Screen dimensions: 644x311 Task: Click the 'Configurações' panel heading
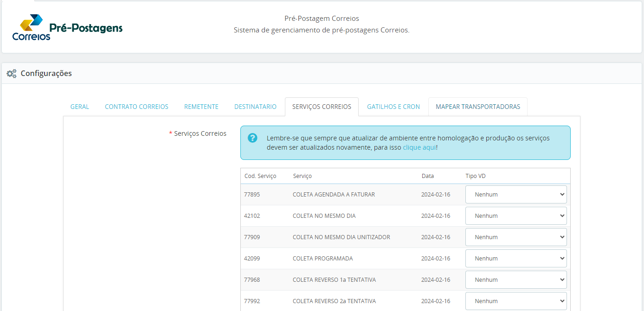[x=46, y=73]
